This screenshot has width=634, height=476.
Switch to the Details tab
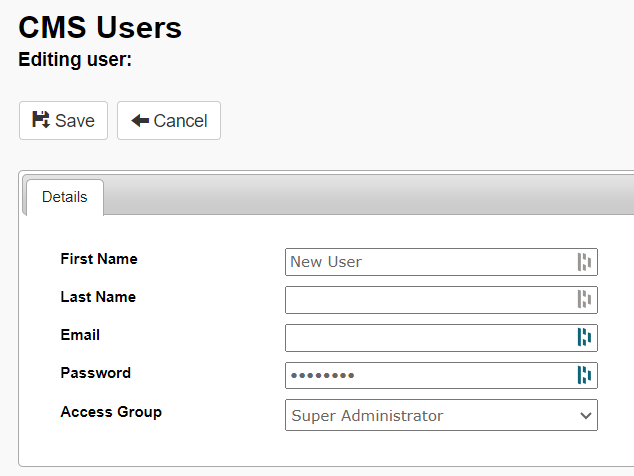point(65,197)
